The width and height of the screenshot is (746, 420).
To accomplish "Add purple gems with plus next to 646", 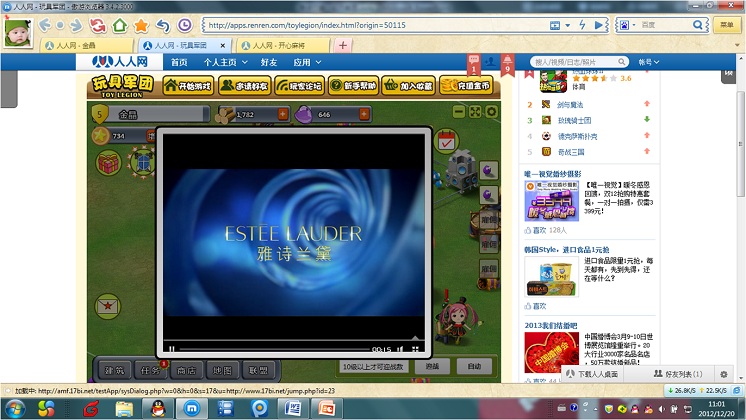I will click(x=364, y=114).
